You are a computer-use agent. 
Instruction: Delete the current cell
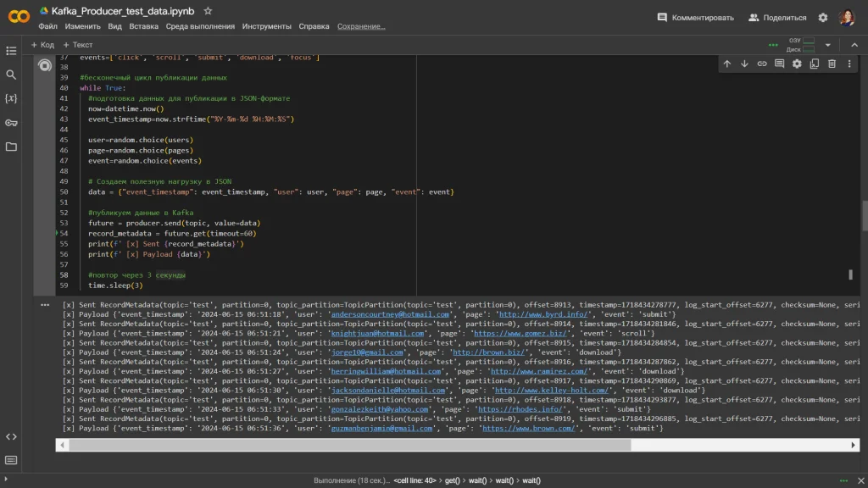(x=832, y=64)
